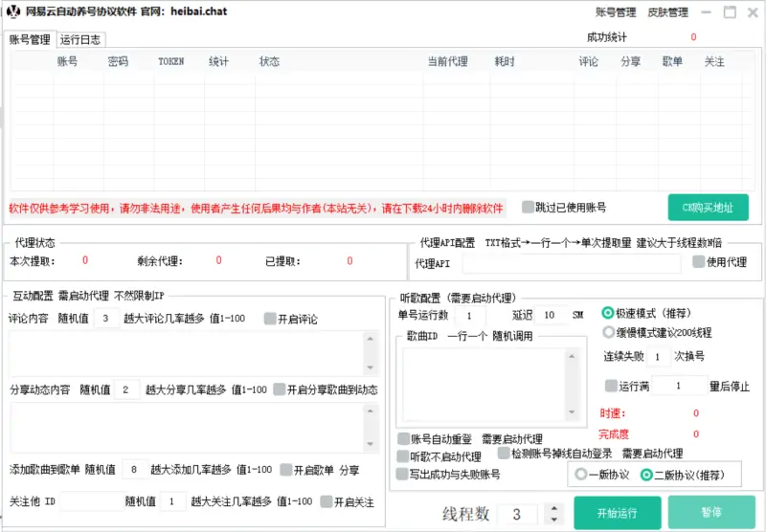Toggle the 开启关注 checkbox
Screen dimensions: 766x532
point(327,501)
